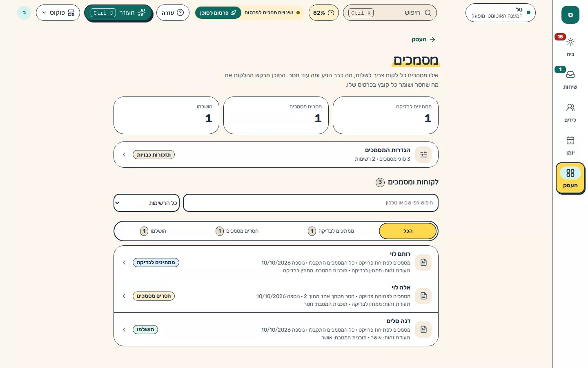The image size is (588, 368).
Task: Select the הכל filter tab
Action: 408,231
